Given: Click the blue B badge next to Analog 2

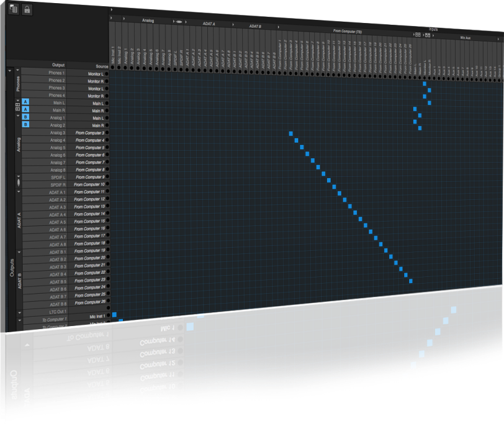Looking at the screenshot, I should click(x=25, y=125).
